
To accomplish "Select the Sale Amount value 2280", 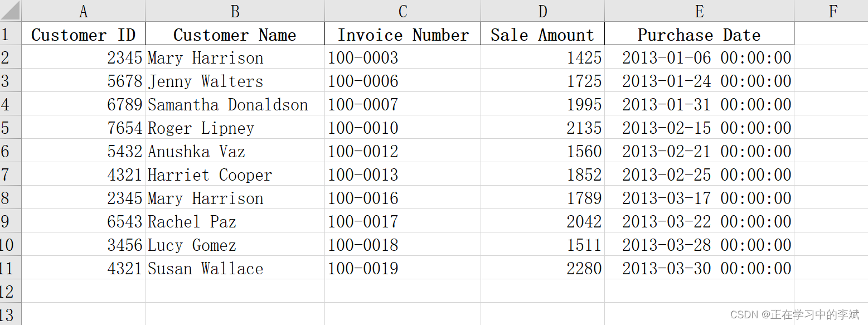I will [542, 268].
